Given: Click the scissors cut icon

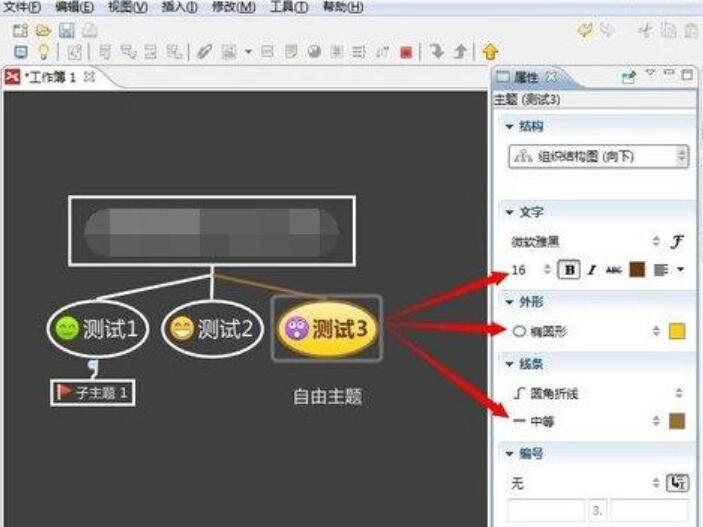Looking at the screenshot, I should click(646, 30).
